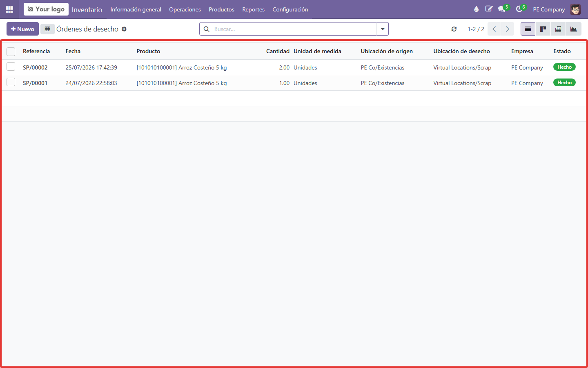Open the SP/00001 scrap order row

tap(294, 83)
